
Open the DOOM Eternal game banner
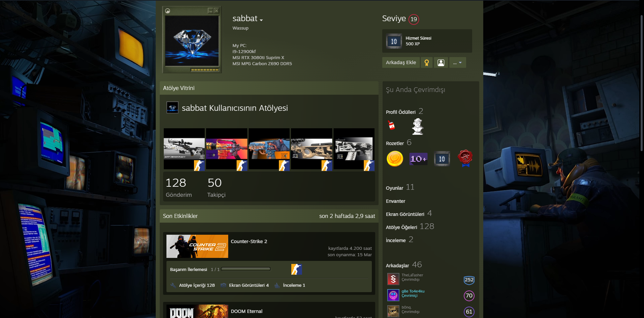[x=197, y=311]
